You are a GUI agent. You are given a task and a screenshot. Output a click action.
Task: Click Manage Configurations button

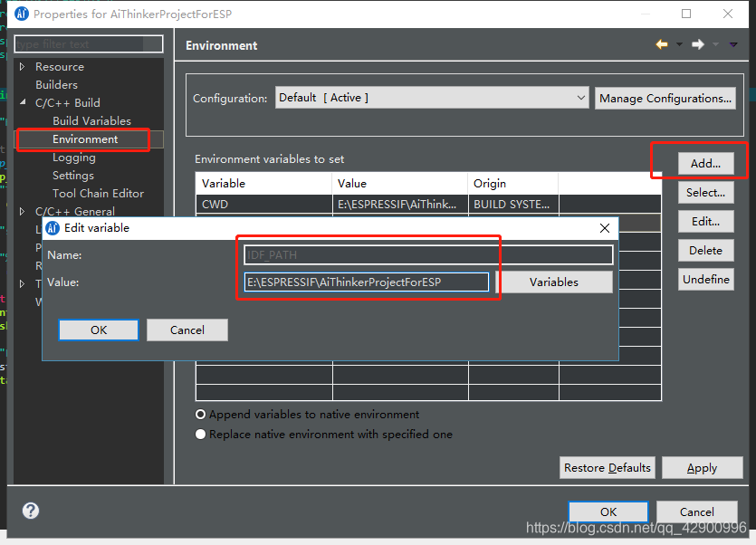click(665, 98)
